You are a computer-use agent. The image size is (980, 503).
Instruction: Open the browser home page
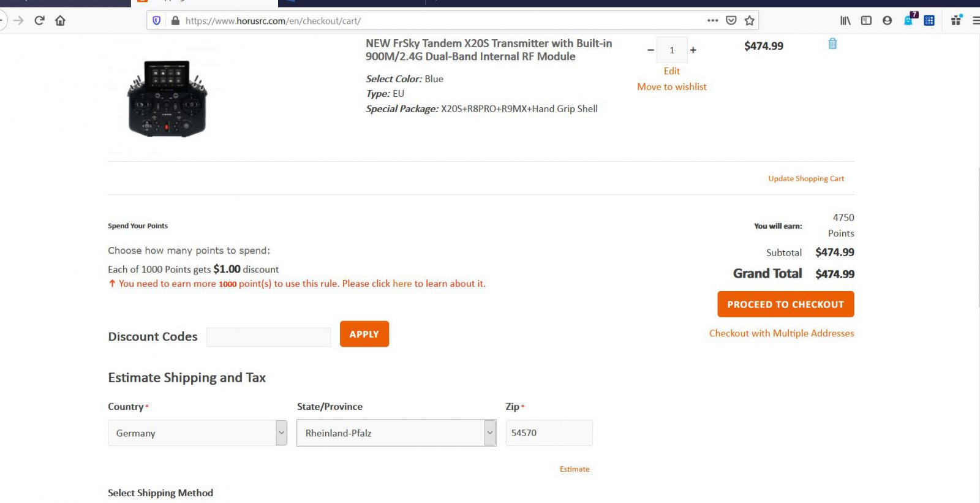click(60, 20)
